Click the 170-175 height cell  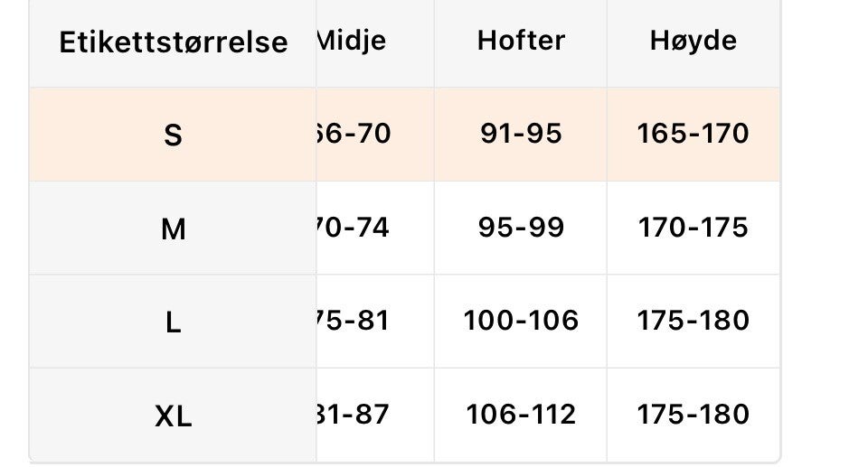693,228
